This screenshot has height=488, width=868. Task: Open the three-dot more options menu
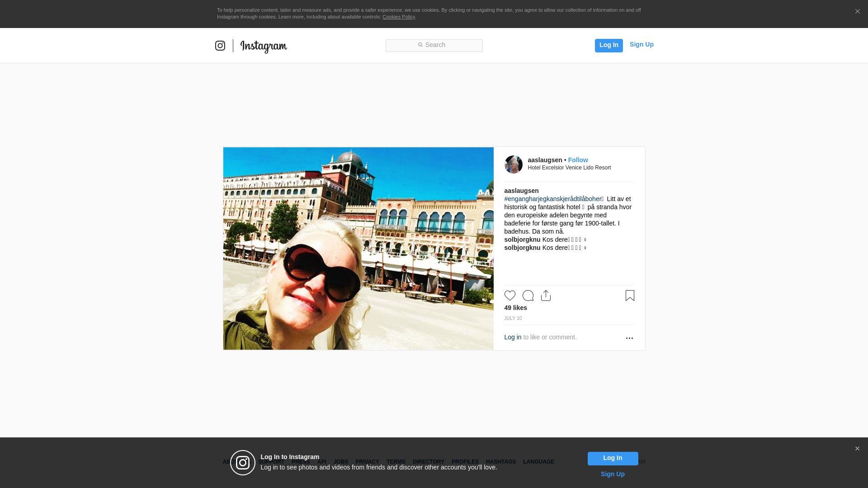629,338
